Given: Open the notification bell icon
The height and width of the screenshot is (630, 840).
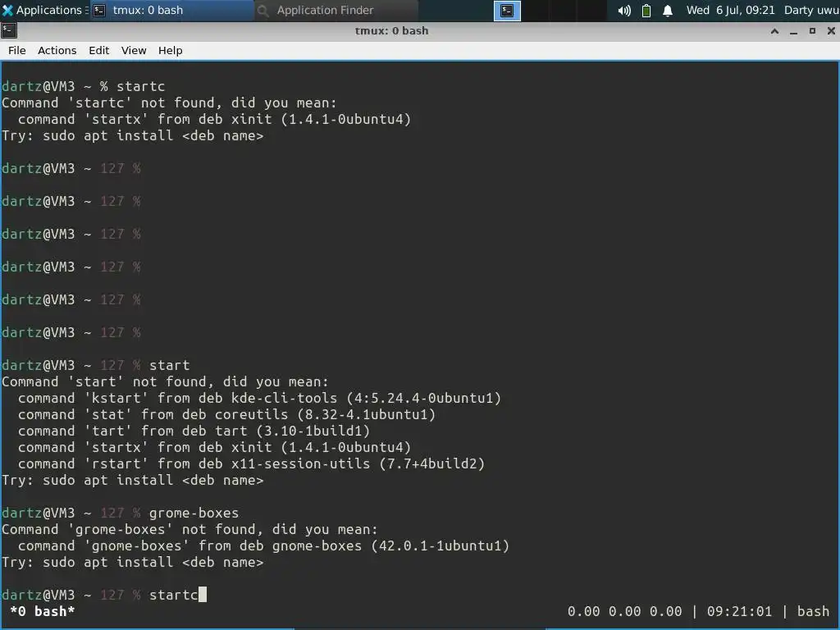Looking at the screenshot, I should (668, 11).
